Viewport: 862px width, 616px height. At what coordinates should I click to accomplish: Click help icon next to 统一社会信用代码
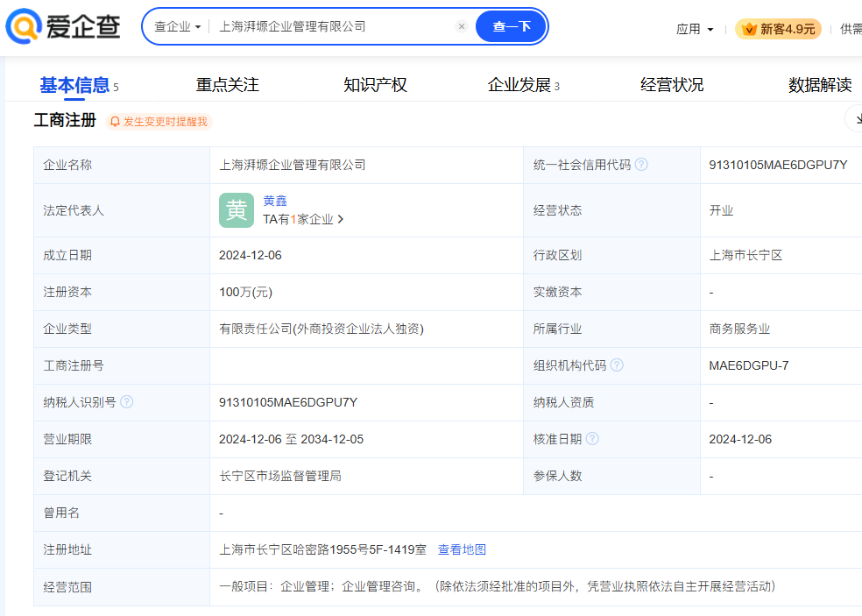click(641, 165)
